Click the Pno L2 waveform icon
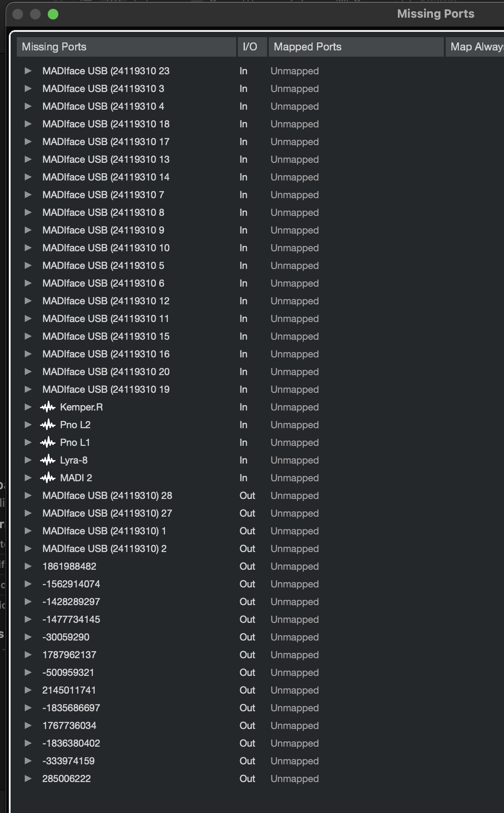 tap(48, 425)
